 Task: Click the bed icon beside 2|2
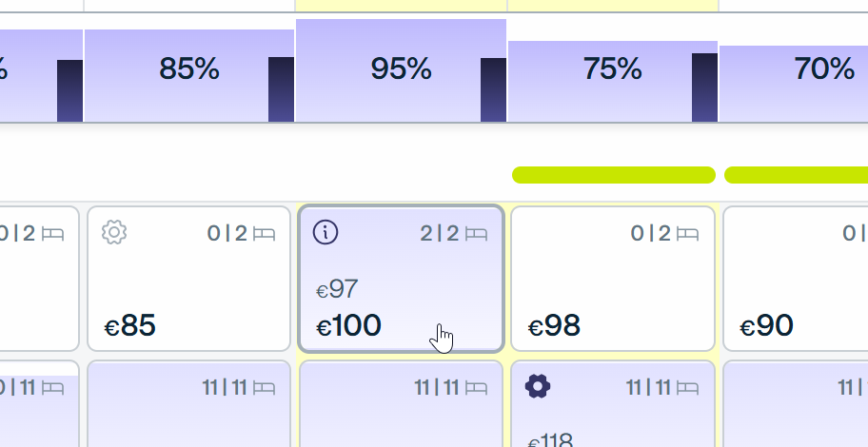[x=477, y=235]
